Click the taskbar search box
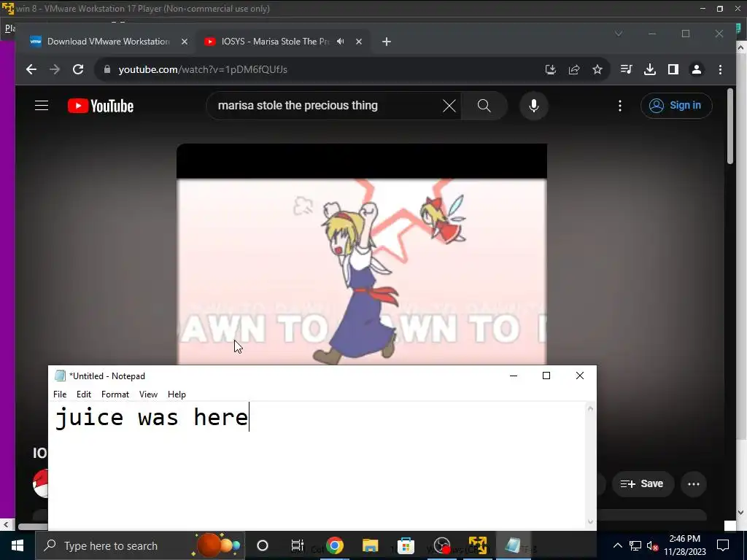The height and width of the screenshot is (560, 747). click(x=140, y=545)
